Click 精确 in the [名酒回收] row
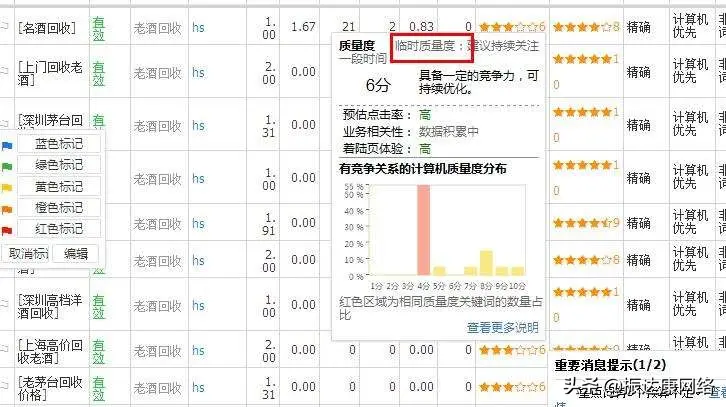 (x=638, y=27)
